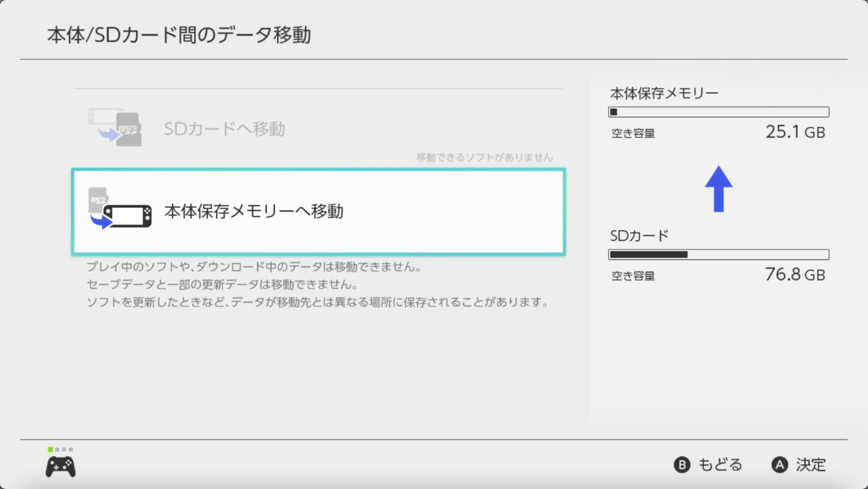The width and height of the screenshot is (868, 489).
Task: Click the 本体/SDカード間のデータ移動 page title
Action: (x=179, y=35)
